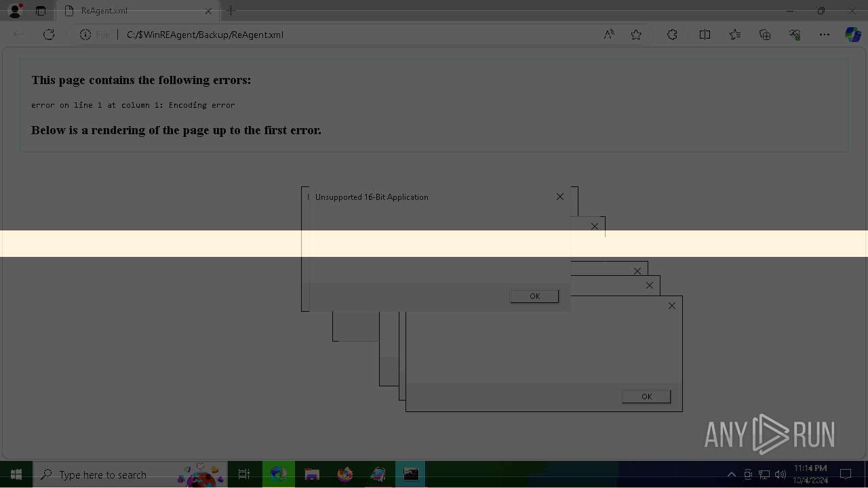Screen dimensions: 868x488
Task: Click the taskbar search box
Action: [130, 474]
